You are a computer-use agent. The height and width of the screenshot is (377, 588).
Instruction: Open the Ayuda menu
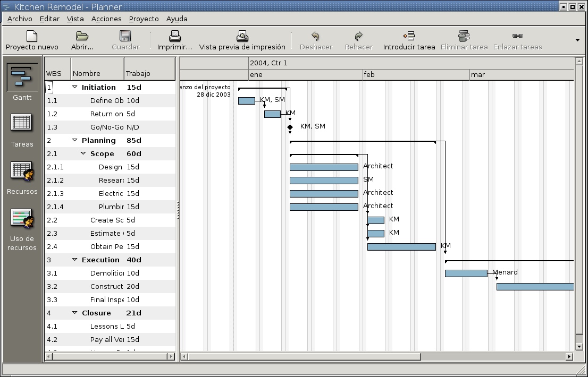point(177,19)
